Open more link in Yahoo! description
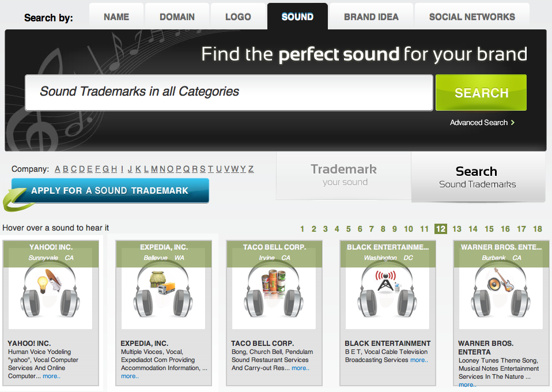 (51, 376)
